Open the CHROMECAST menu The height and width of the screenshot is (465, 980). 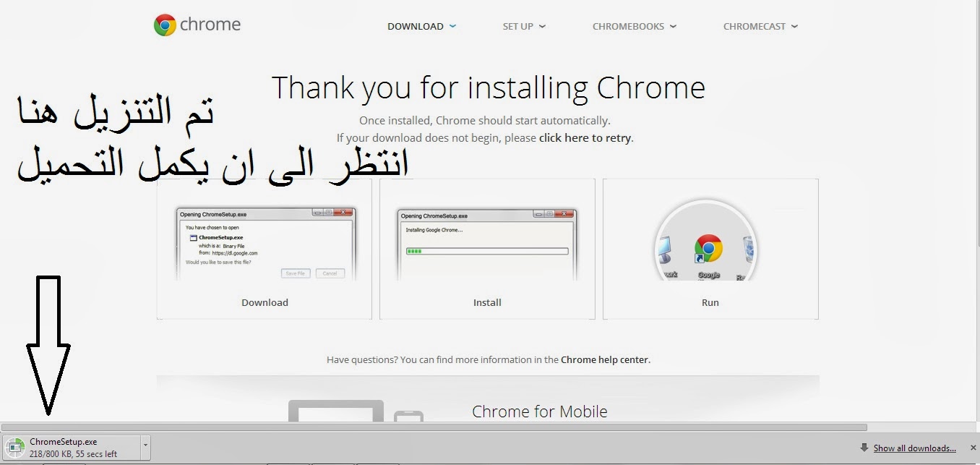tap(755, 27)
